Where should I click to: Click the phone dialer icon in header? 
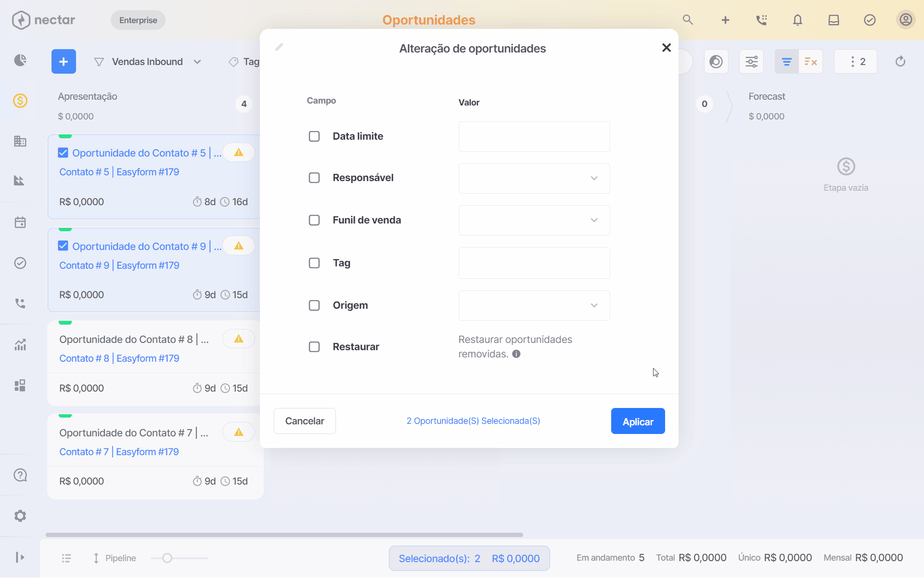point(761,20)
